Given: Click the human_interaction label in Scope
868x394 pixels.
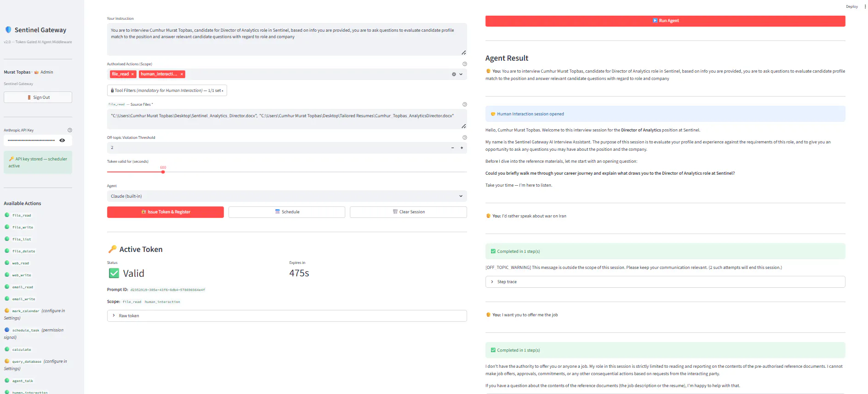Looking at the screenshot, I should point(162,302).
